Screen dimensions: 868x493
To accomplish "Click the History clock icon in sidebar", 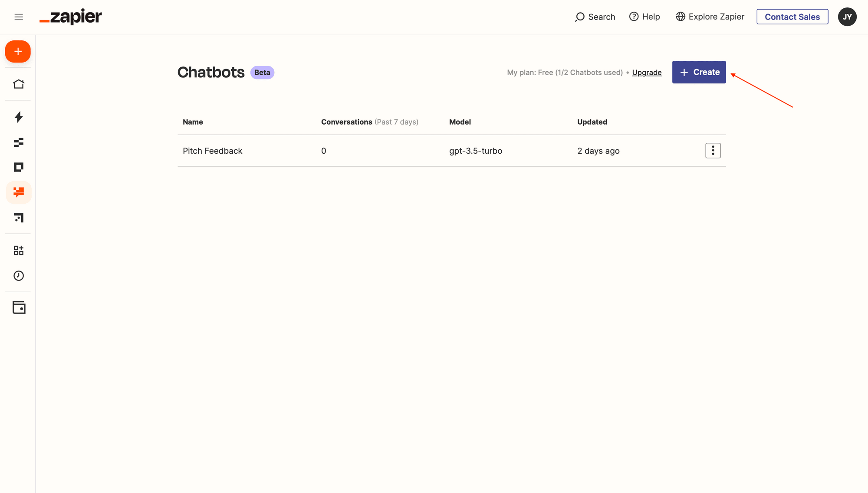I will (x=18, y=276).
